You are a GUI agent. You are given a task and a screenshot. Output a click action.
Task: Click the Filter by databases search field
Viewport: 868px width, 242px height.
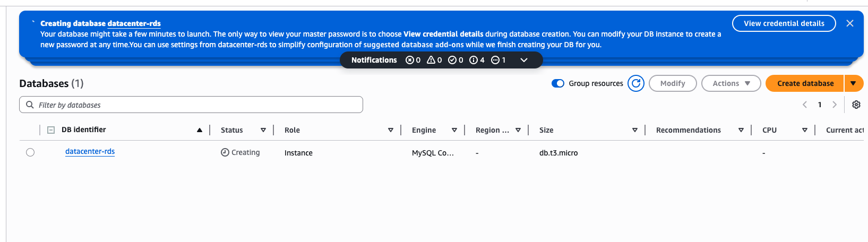[x=191, y=105]
